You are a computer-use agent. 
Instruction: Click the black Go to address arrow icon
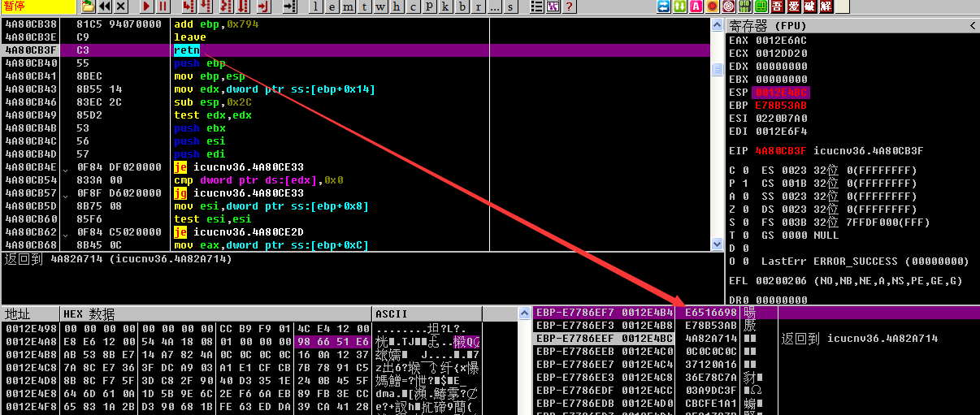(290, 6)
